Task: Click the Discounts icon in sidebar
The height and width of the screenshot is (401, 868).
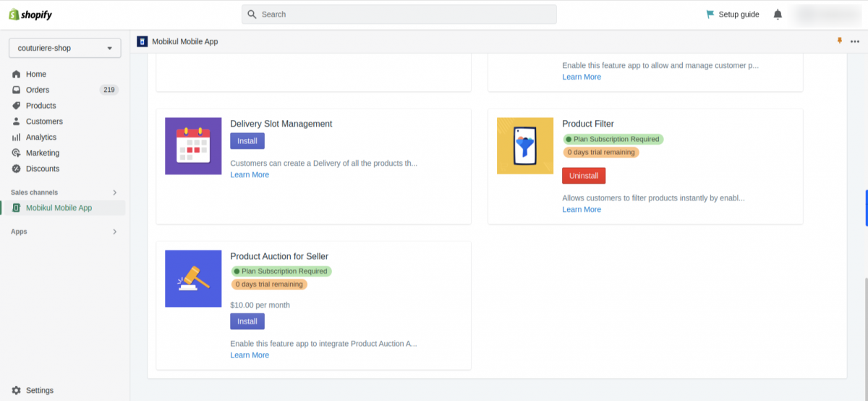Action: tap(16, 169)
